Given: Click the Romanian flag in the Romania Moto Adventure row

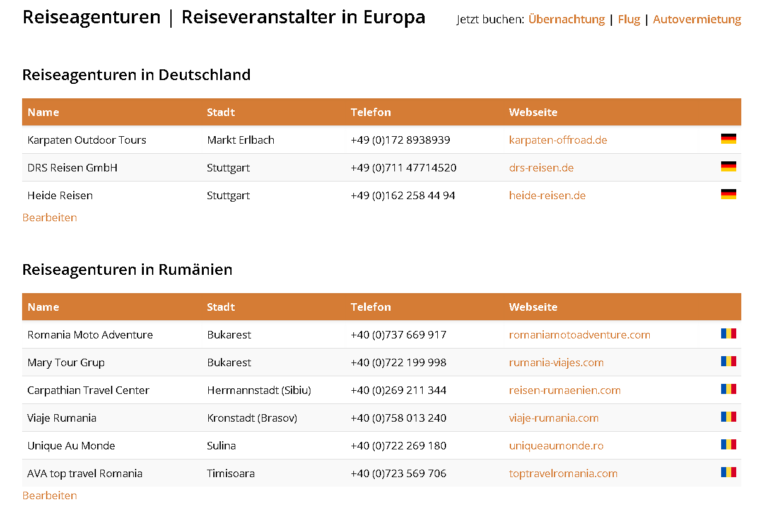Looking at the screenshot, I should 728,333.
